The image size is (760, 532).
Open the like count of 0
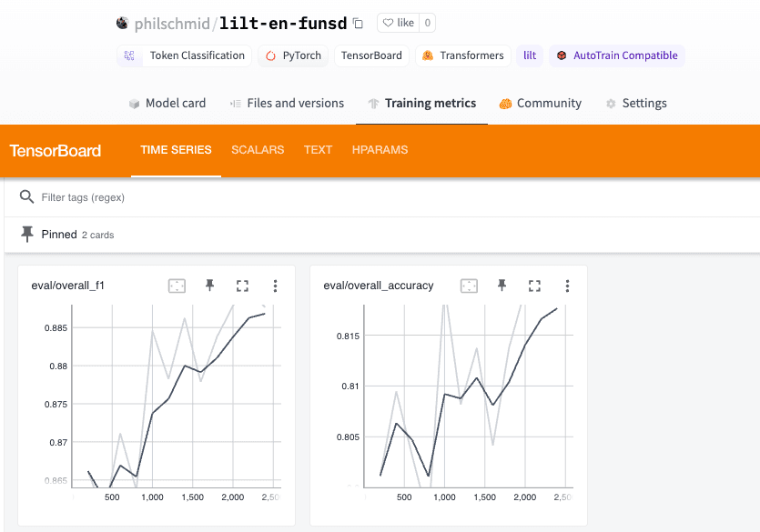[427, 23]
